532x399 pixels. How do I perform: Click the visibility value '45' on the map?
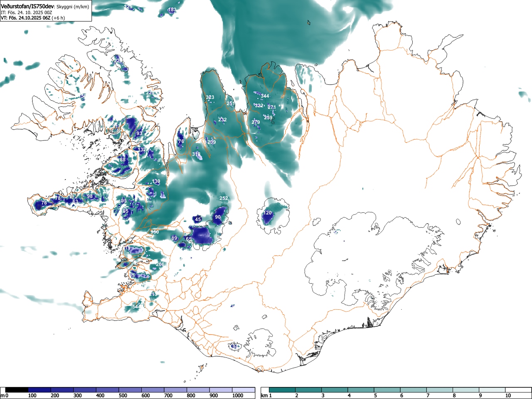tap(198, 219)
